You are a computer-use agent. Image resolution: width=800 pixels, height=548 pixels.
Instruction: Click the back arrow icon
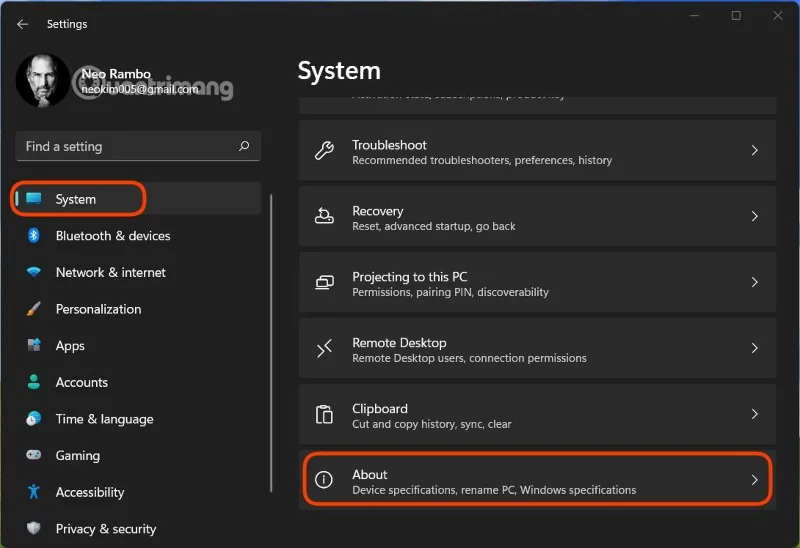click(22, 24)
